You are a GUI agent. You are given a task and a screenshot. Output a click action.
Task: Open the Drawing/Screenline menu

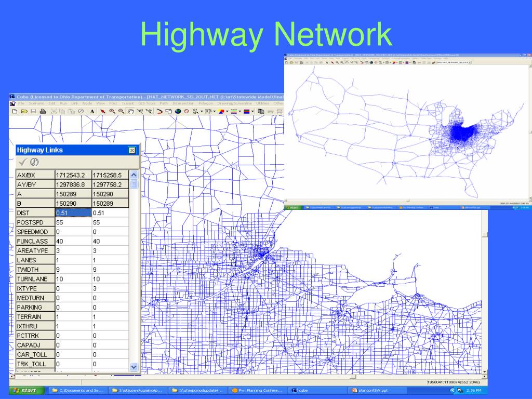(x=235, y=103)
